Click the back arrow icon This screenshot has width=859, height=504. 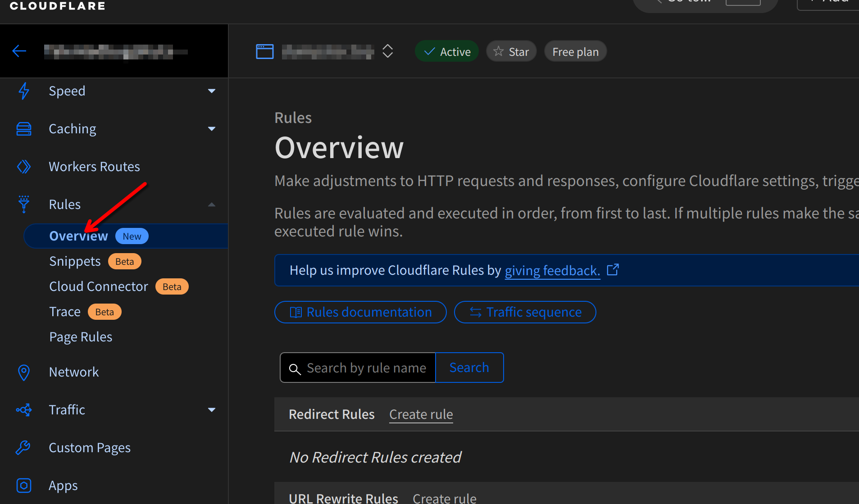pyautogui.click(x=19, y=51)
